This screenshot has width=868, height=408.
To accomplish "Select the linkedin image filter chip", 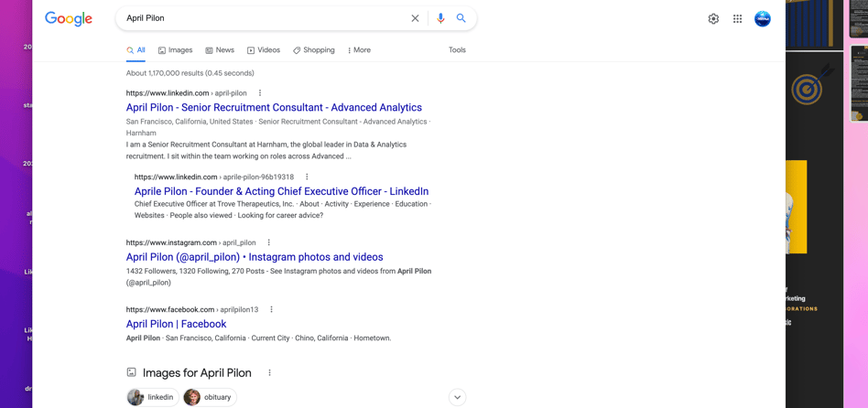I will click(x=153, y=397).
